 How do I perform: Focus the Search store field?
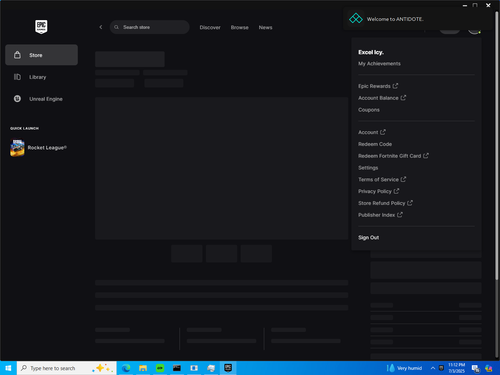[149, 27]
